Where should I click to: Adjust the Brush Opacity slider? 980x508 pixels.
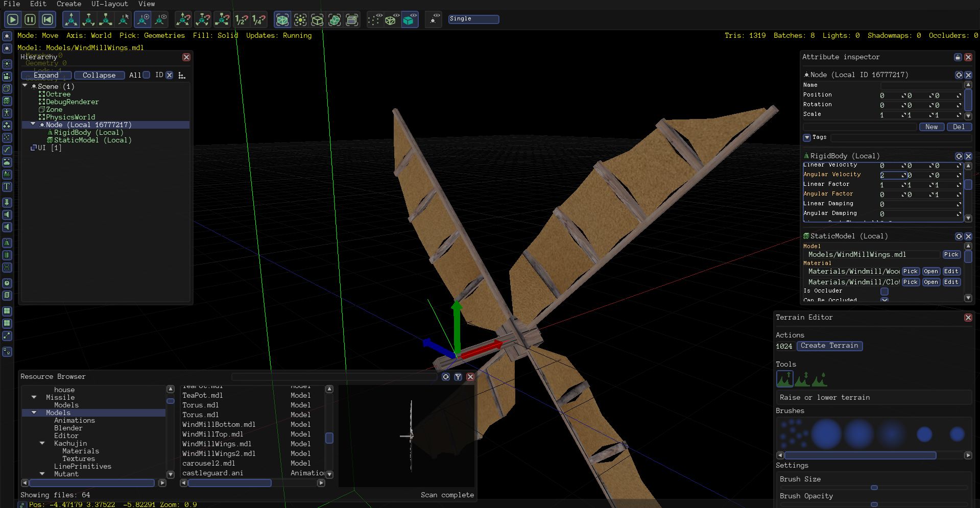(874, 504)
